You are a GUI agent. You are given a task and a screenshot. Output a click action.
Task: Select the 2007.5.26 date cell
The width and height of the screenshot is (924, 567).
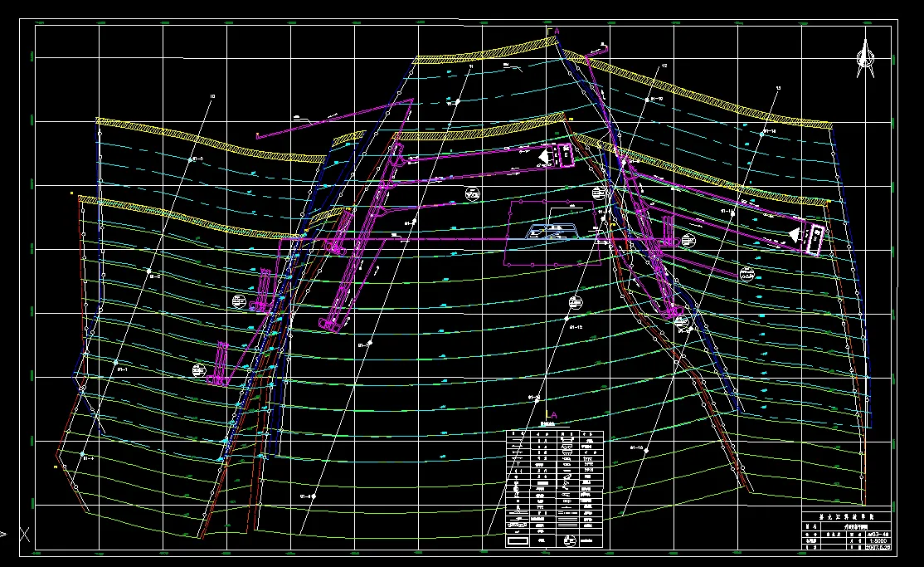(x=878, y=547)
